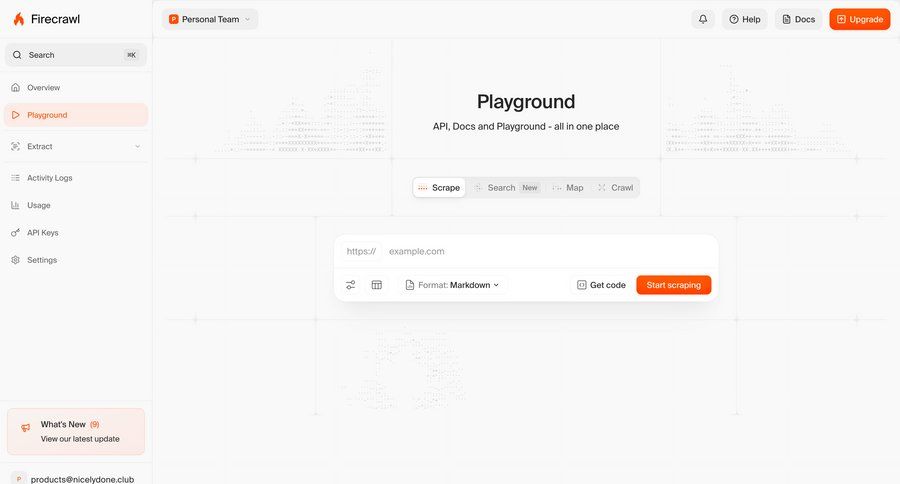900x484 pixels.
Task: Click the Firecrawl flame logo
Action: 19,19
